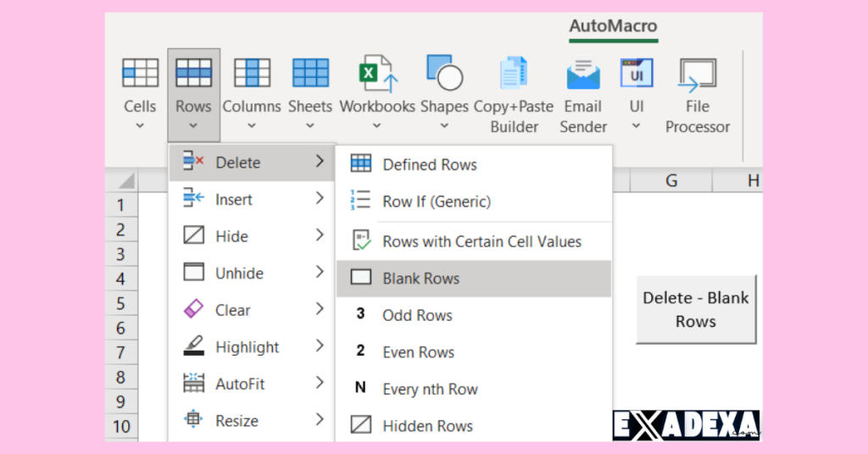
Task: Choose the Even Rows menu entry
Action: (x=474, y=352)
